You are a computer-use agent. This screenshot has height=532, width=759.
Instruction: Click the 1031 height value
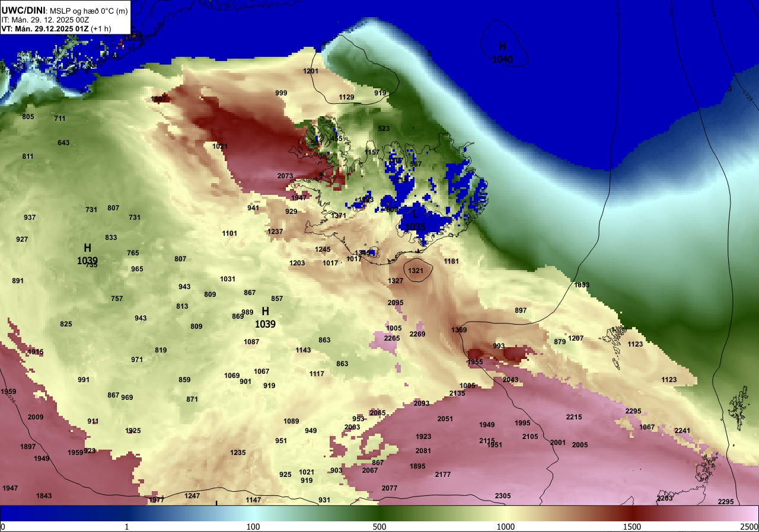(x=228, y=279)
